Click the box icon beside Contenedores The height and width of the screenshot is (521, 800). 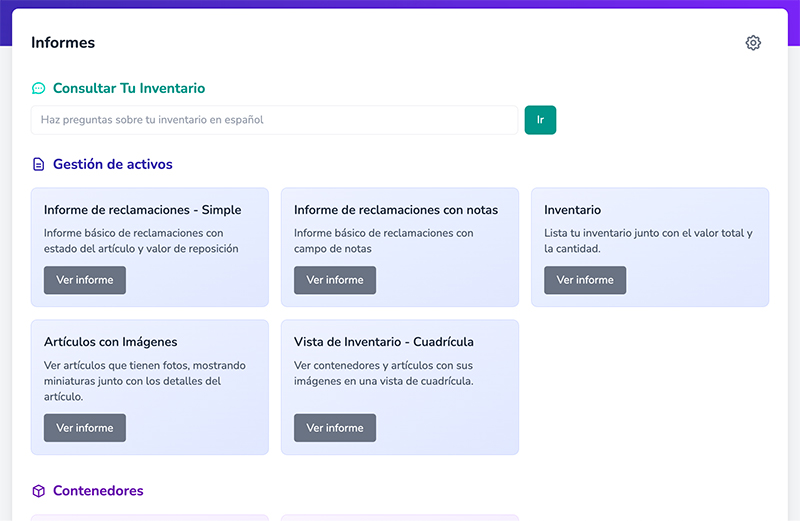pyautogui.click(x=38, y=491)
